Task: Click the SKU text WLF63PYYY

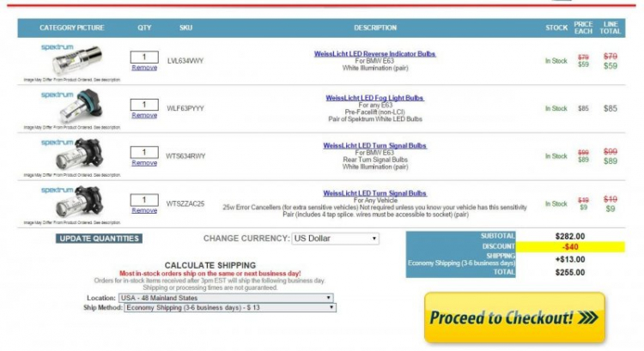Action: tap(185, 108)
